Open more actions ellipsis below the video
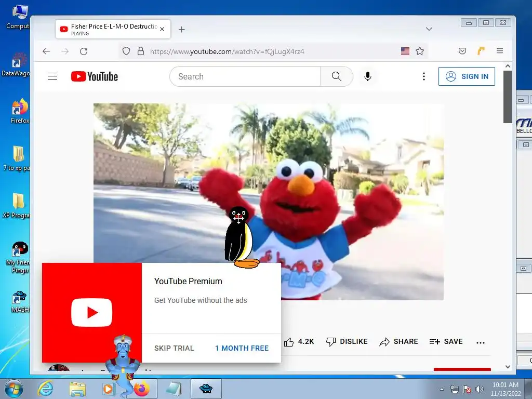 [481, 343]
